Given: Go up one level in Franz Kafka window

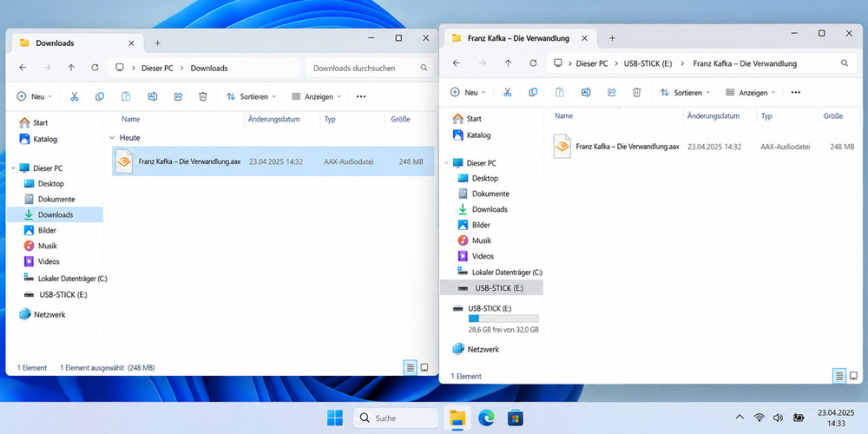Looking at the screenshot, I should (x=508, y=63).
